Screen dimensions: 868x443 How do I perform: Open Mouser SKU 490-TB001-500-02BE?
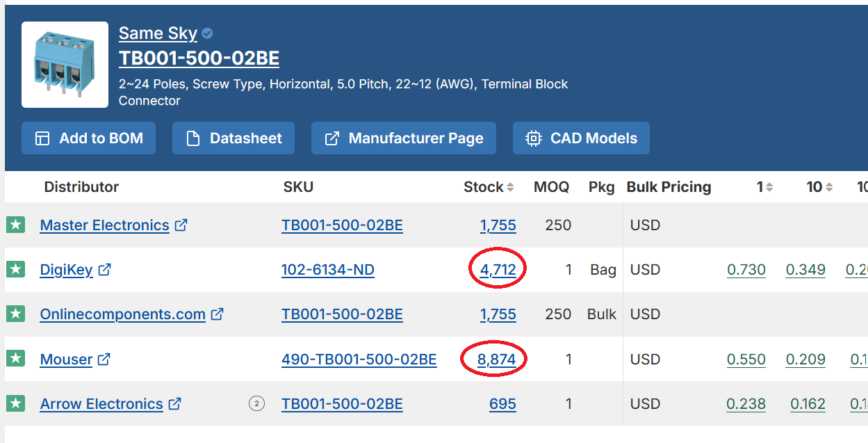click(359, 360)
